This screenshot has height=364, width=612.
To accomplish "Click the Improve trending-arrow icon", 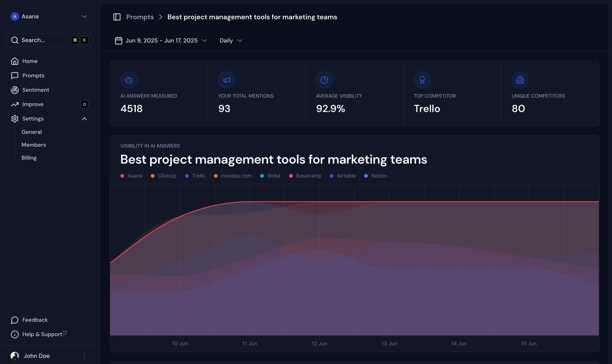I will 15,104.
